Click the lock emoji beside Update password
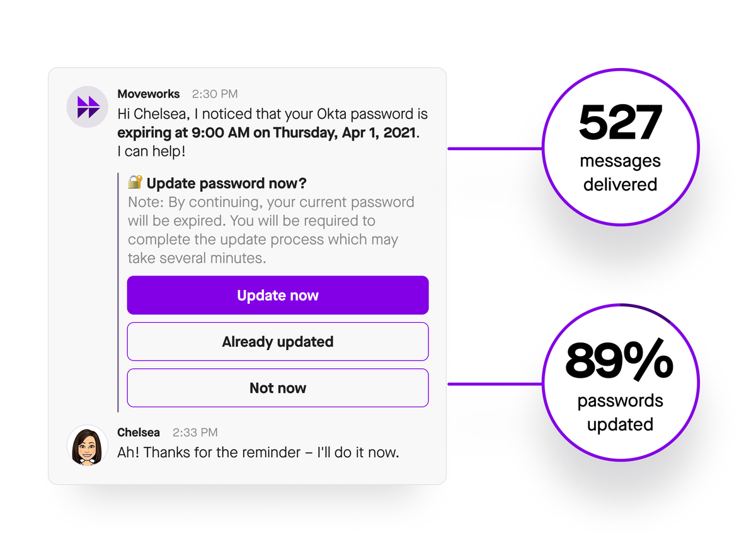 [135, 183]
